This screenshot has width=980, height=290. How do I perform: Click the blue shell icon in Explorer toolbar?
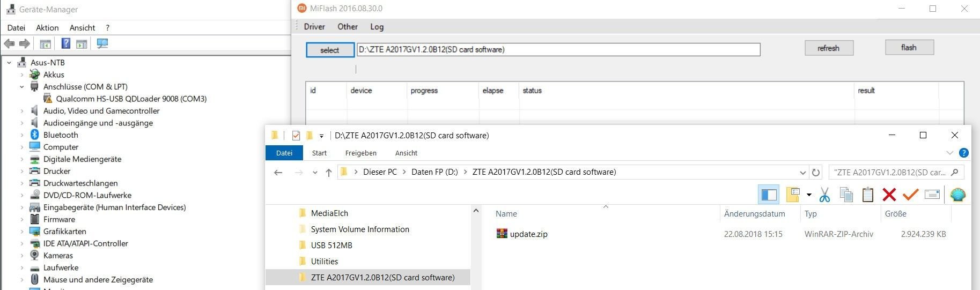click(x=957, y=195)
